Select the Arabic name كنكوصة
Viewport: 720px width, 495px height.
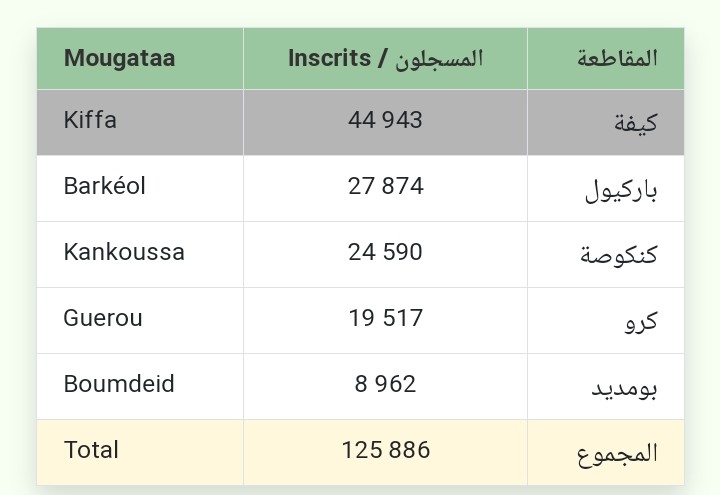click(x=618, y=255)
